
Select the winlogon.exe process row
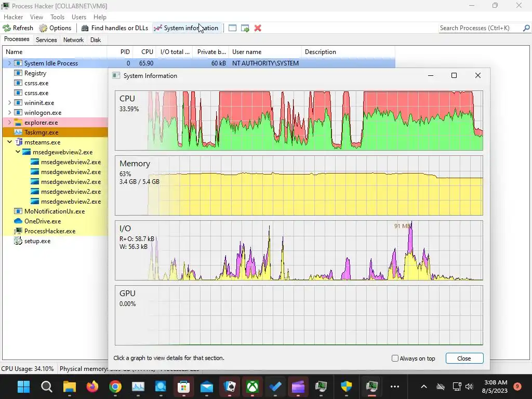[x=55, y=112]
